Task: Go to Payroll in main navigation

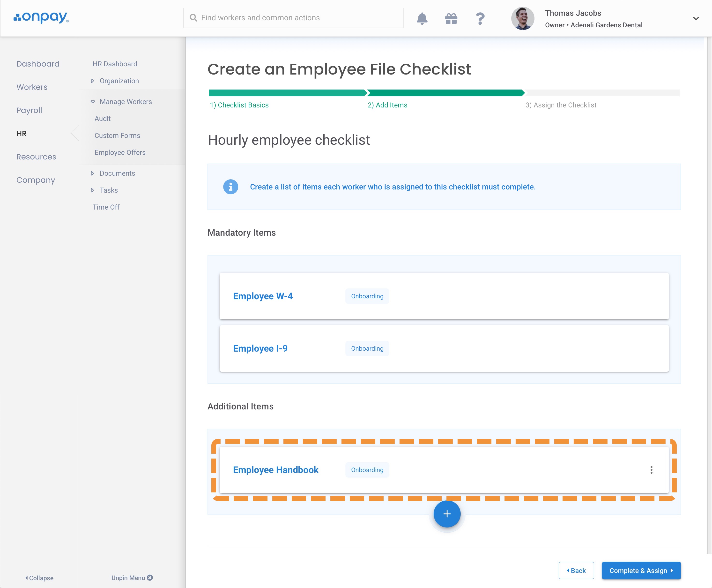Action: pyautogui.click(x=29, y=110)
